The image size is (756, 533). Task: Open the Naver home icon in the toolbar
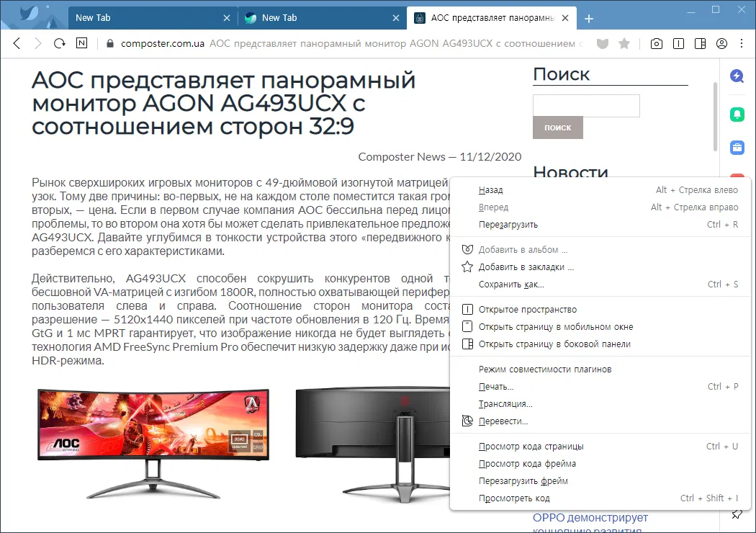click(81, 43)
